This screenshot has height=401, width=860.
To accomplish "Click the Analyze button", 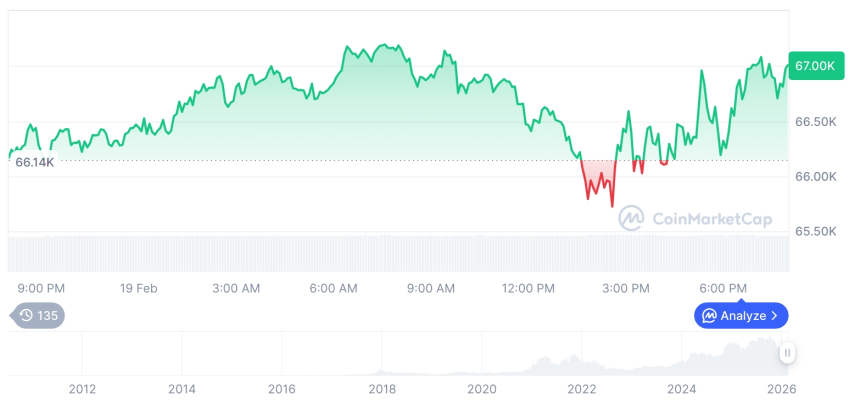I will coord(741,316).
